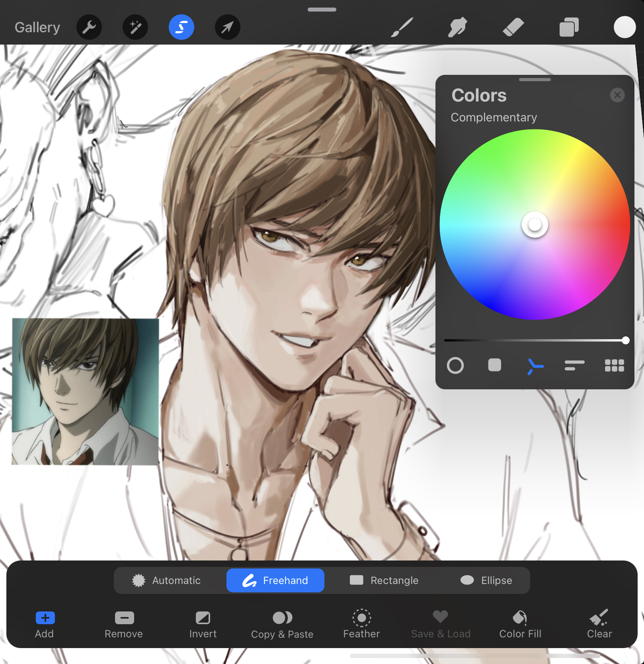Click the brightness slider handle
The width and height of the screenshot is (644, 664).
coord(626,340)
